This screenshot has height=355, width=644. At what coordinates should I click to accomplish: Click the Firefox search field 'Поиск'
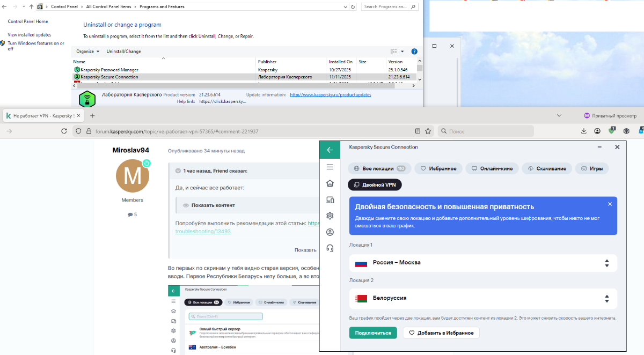point(486,131)
